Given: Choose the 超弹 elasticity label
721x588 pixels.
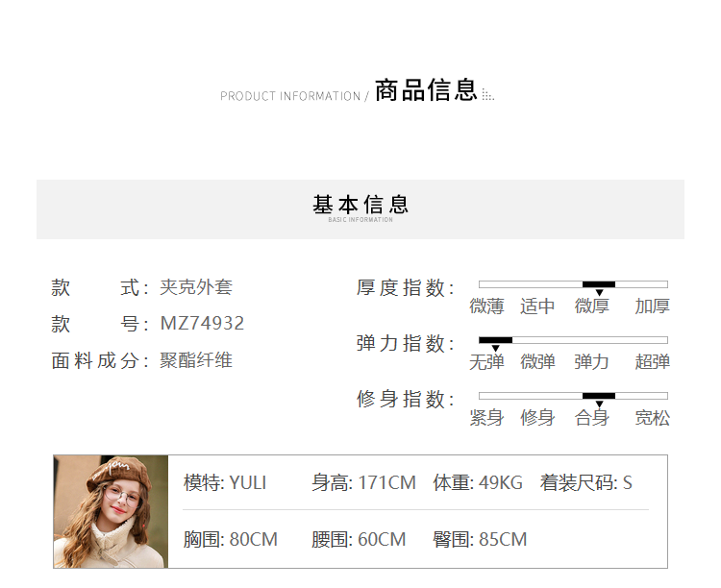Looking at the screenshot, I should 652,362.
